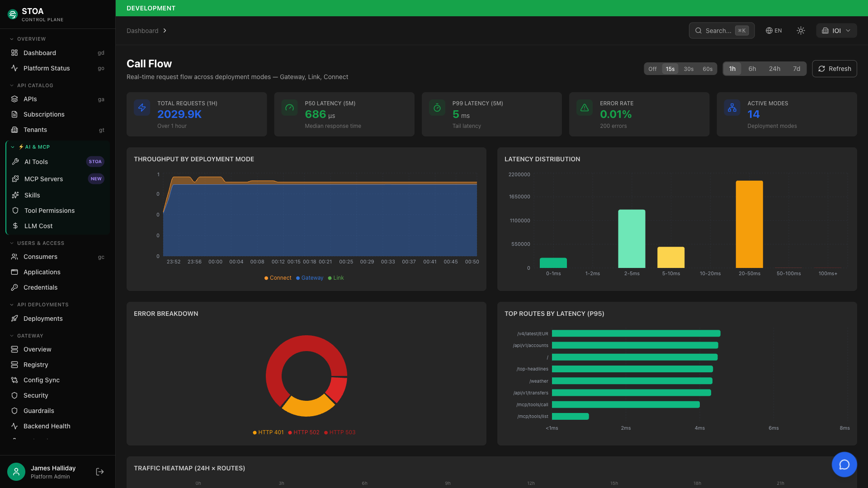Click the gauge icon on P50 Latency card
Viewport: 868px width, 488px height.
click(289, 108)
